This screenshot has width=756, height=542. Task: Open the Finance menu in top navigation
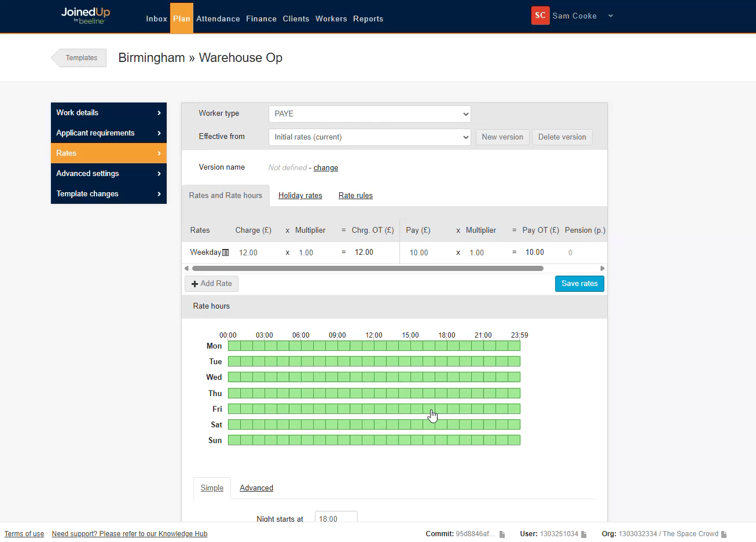(261, 19)
